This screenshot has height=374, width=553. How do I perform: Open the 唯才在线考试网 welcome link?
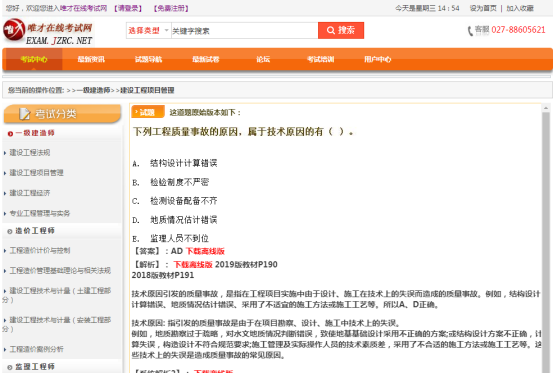click(83, 8)
